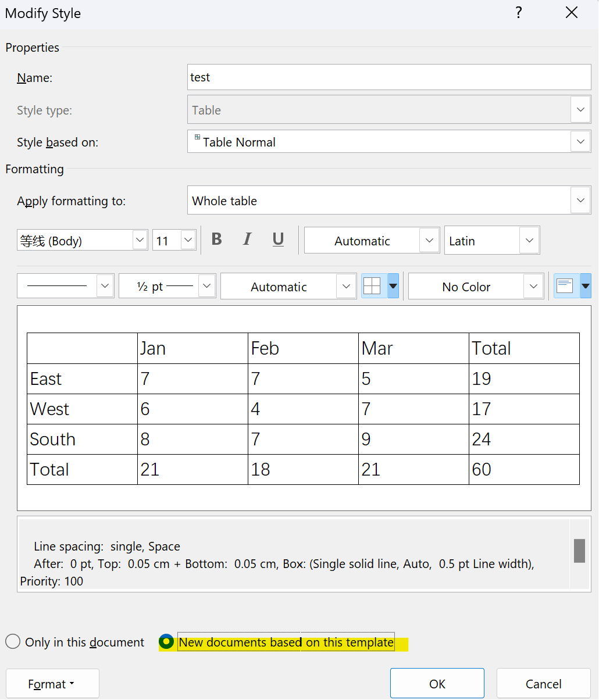Image resolution: width=599 pixels, height=700 pixels.
Task: Apply all borders using the grid icon
Action: click(x=372, y=286)
